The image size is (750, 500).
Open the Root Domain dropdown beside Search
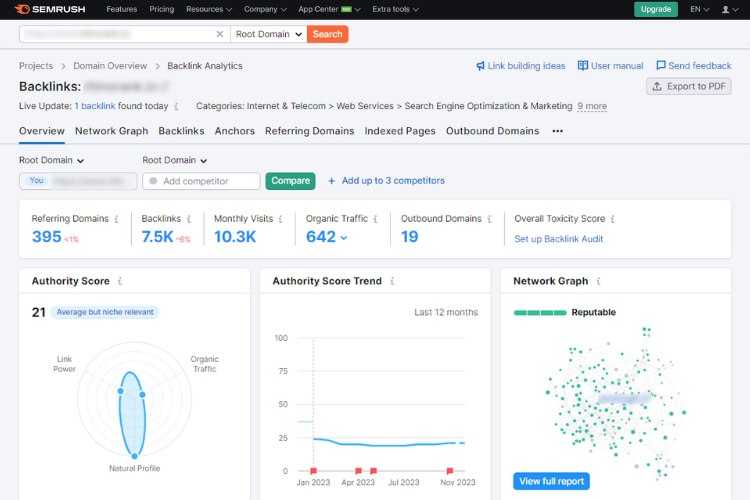click(269, 34)
